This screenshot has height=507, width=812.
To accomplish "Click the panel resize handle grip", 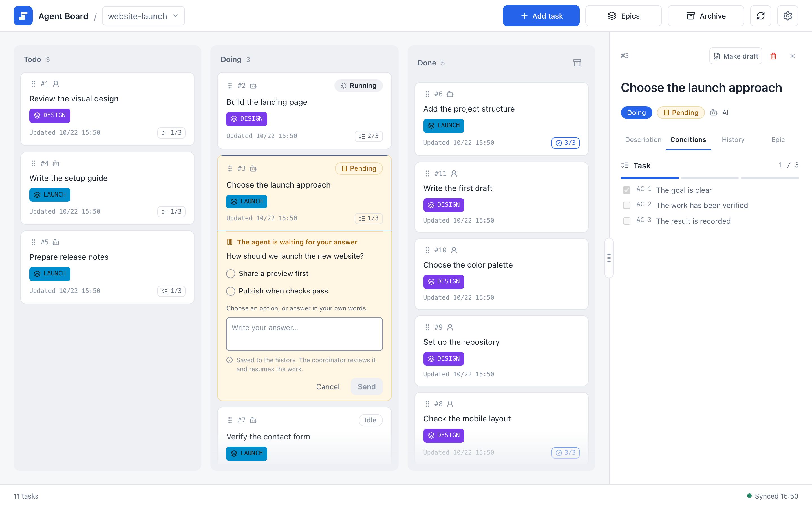I will [609, 258].
